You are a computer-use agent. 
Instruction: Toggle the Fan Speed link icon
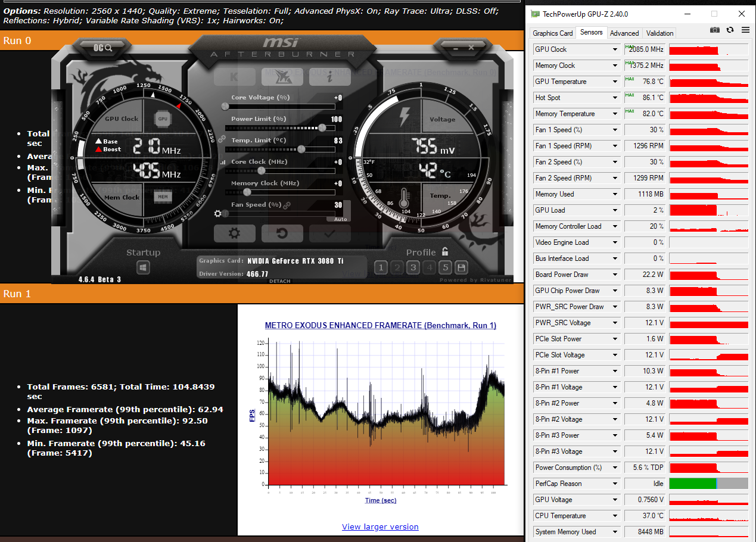[x=287, y=205]
